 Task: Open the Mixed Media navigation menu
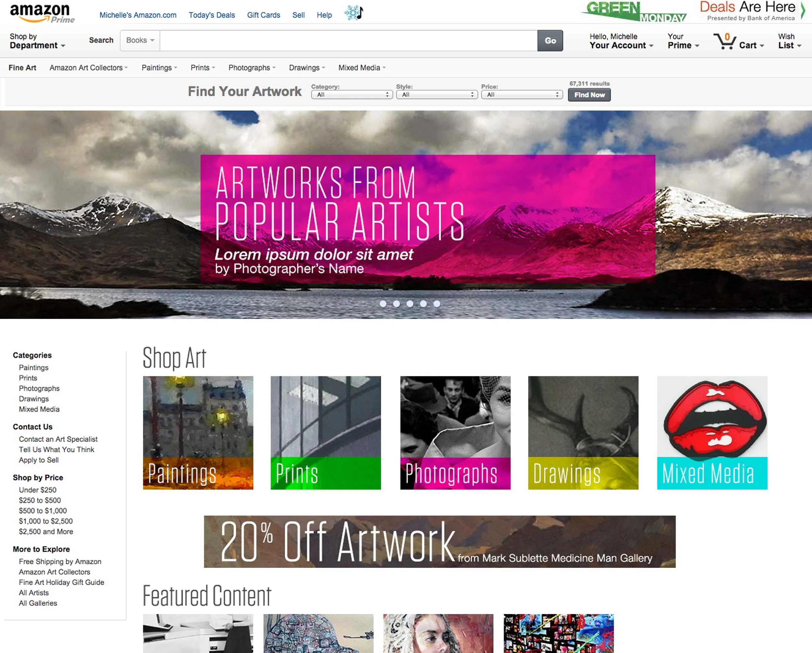(362, 68)
